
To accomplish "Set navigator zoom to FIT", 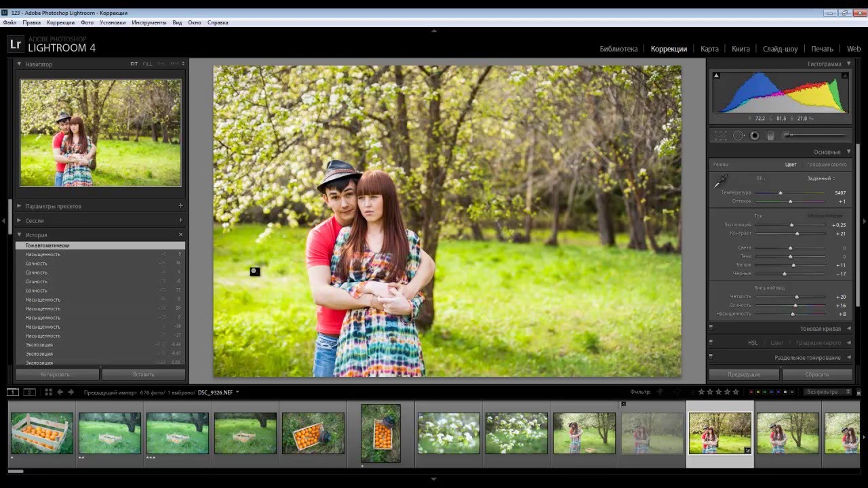I will (x=134, y=64).
